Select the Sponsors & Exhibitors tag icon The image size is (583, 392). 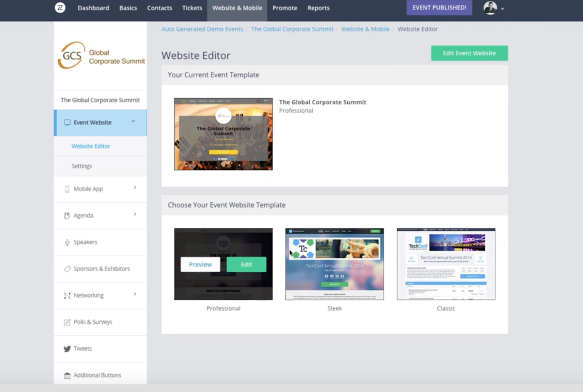click(x=67, y=268)
